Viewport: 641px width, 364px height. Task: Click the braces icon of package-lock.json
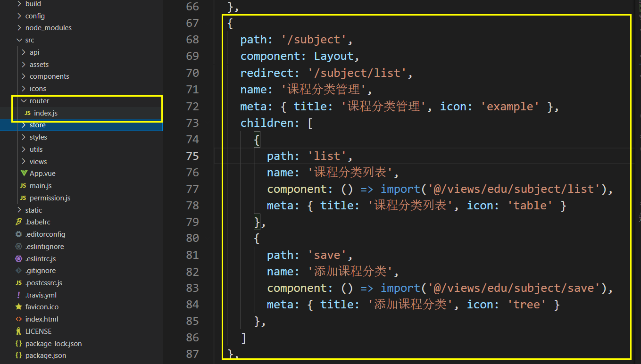point(19,344)
